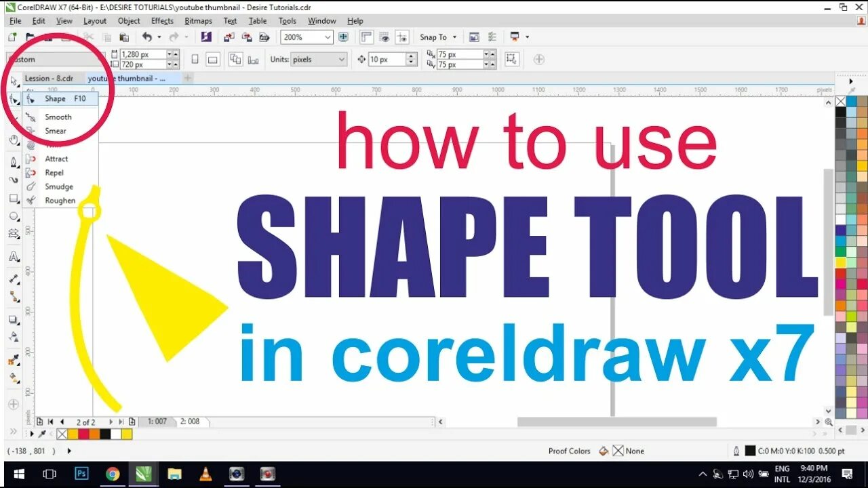Open document palette flyout arrow
Viewport: 868px width, 488px height.
pos(32,434)
